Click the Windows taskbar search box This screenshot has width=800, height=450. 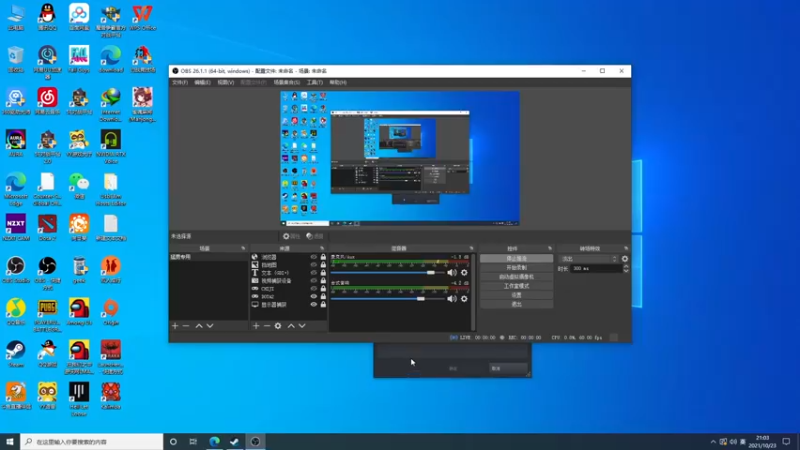click(92, 442)
